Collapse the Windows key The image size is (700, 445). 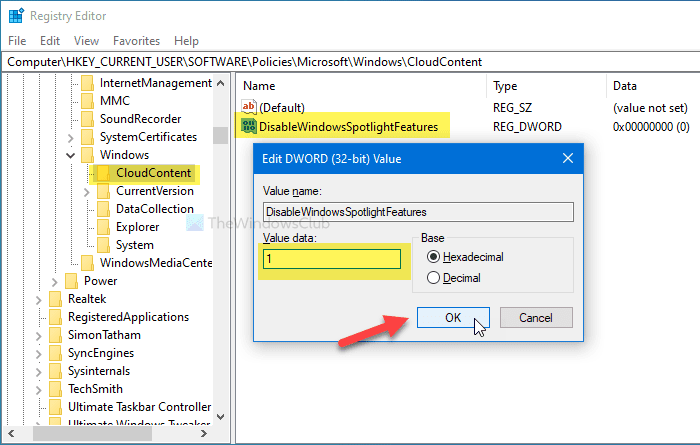pos(71,155)
